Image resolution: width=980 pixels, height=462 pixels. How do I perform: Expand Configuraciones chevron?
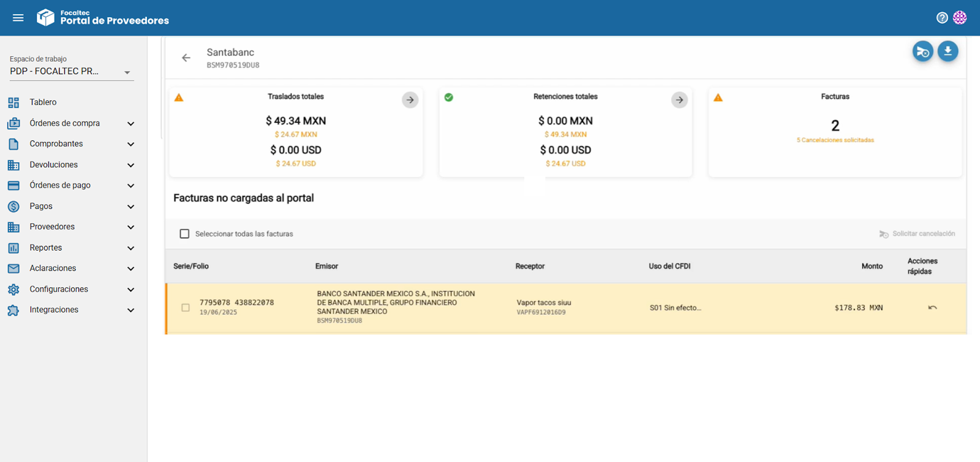point(130,290)
